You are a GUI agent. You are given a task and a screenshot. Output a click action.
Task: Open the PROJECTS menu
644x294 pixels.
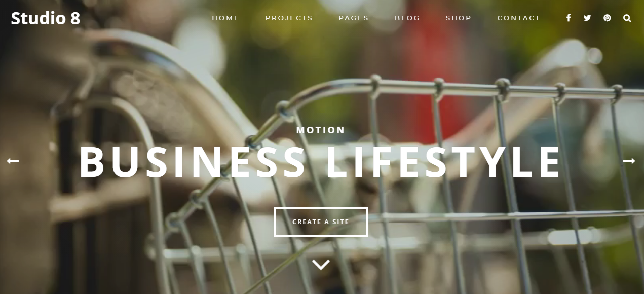tap(289, 18)
